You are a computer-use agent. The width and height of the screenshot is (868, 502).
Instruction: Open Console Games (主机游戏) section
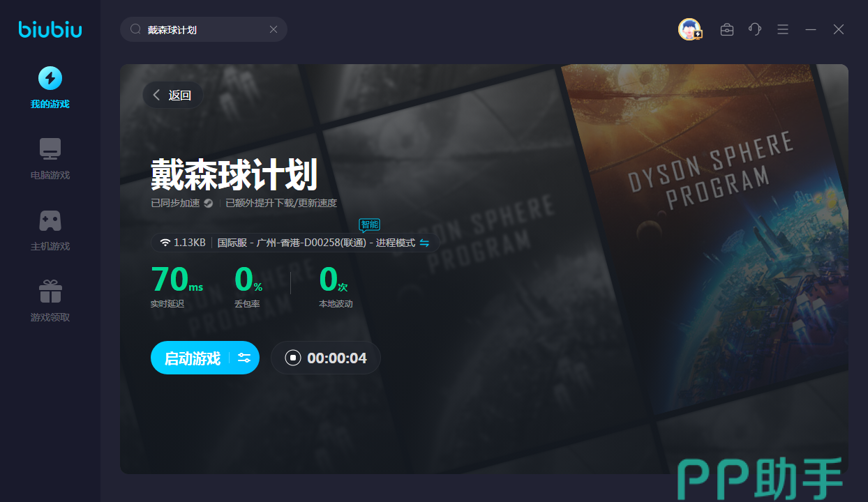click(x=50, y=229)
